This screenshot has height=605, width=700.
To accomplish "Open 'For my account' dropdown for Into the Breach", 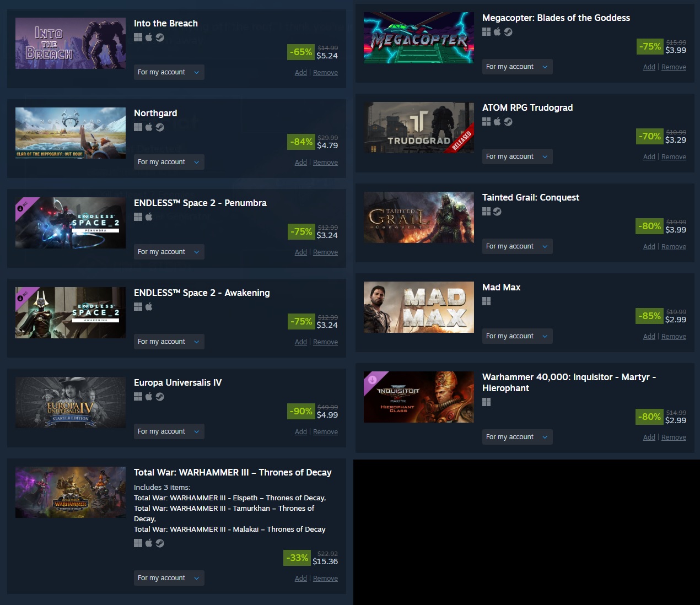I will click(x=169, y=72).
